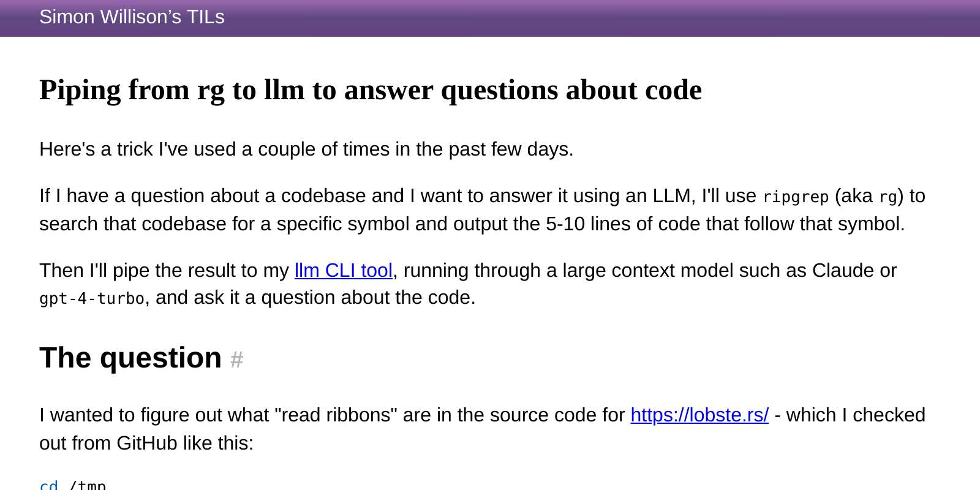980x490 pixels.
Task: Select the ripgrep inline code text
Action: tap(795, 197)
